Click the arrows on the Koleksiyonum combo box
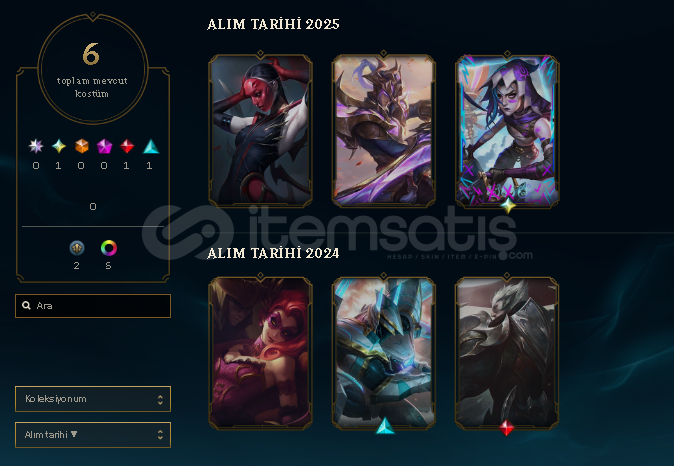This screenshot has width=674, height=466. (x=160, y=399)
